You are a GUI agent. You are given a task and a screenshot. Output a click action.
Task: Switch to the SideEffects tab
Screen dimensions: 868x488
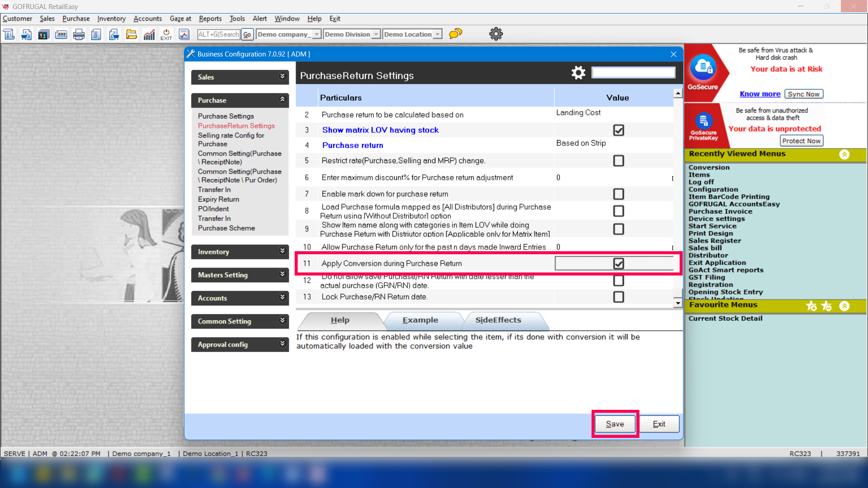[498, 320]
